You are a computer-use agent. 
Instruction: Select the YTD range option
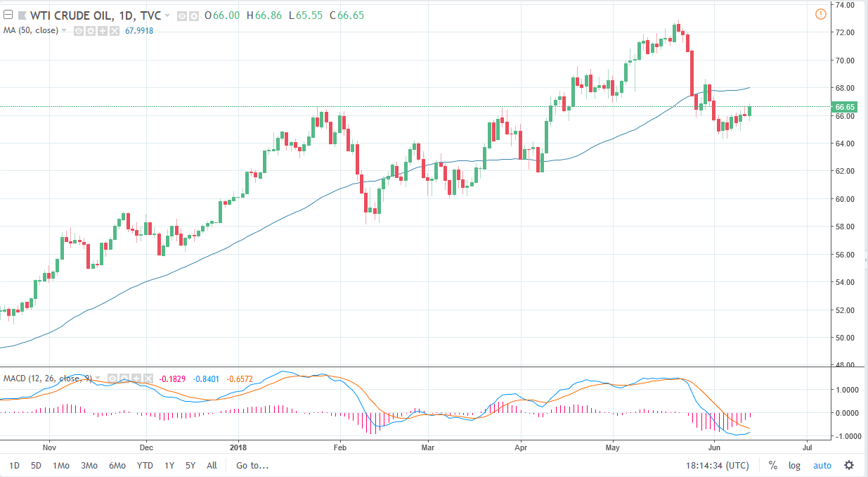145,465
